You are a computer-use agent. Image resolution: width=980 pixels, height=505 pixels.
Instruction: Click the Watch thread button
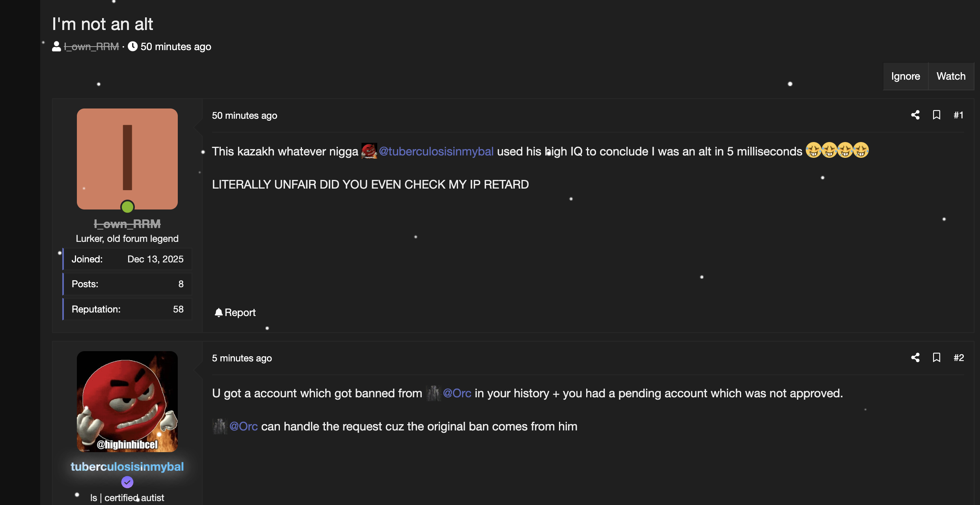pyautogui.click(x=951, y=76)
